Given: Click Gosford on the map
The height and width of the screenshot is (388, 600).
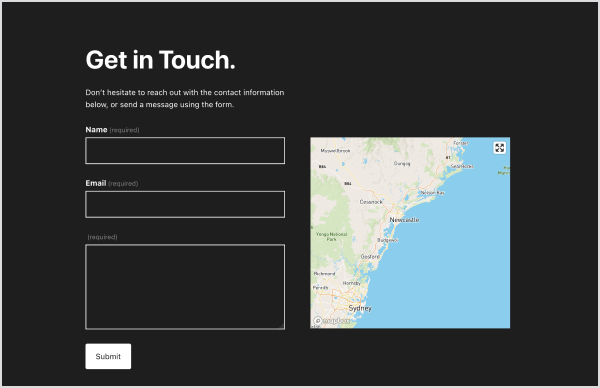Looking at the screenshot, I should click(x=370, y=257).
